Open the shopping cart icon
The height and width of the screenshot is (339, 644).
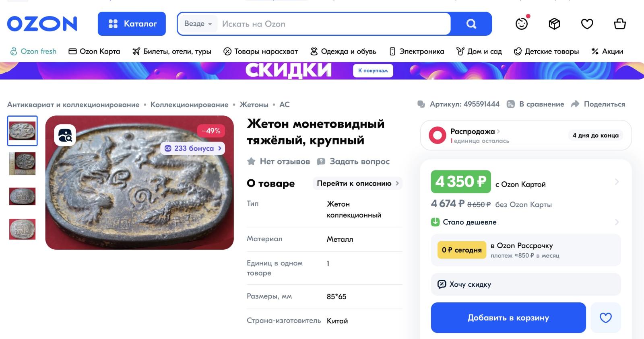[x=620, y=24]
